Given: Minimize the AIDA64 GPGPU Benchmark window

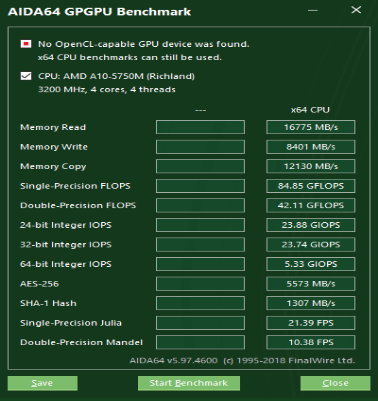Looking at the screenshot, I should 313,10.
